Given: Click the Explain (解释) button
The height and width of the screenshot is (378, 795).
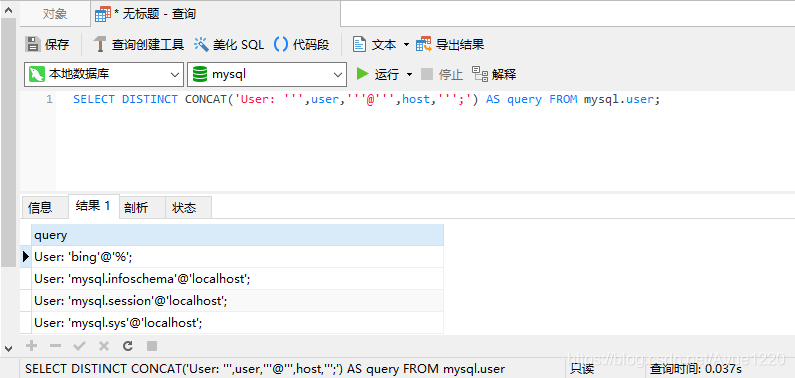Looking at the screenshot, I should (494, 74).
